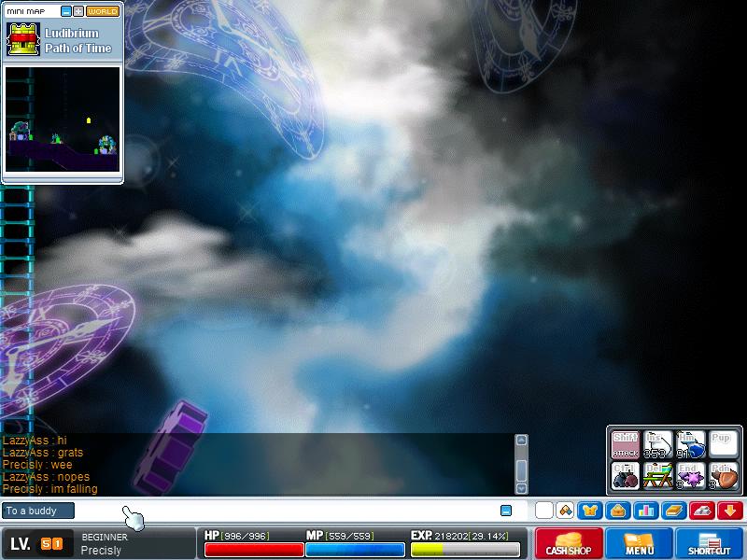The width and height of the screenshot is (747, 560).
Task: Click the blue MP bar
Action: 355,550
